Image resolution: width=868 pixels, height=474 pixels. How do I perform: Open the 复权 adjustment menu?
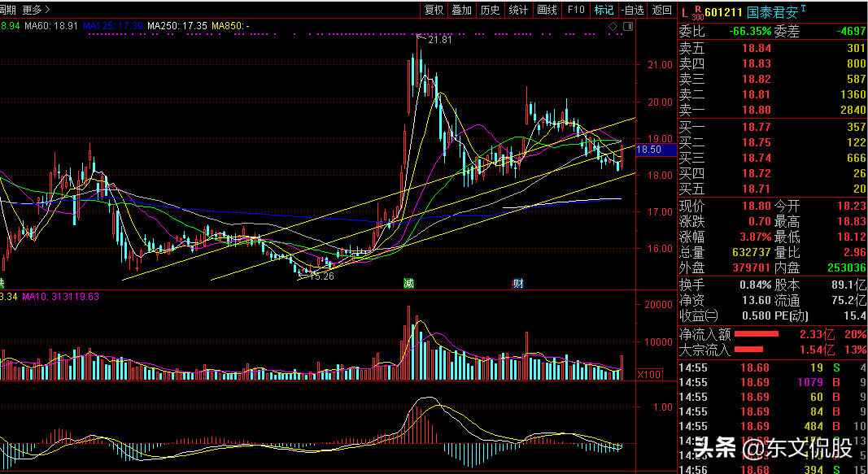pyautogui.click(x=434, y=10)
